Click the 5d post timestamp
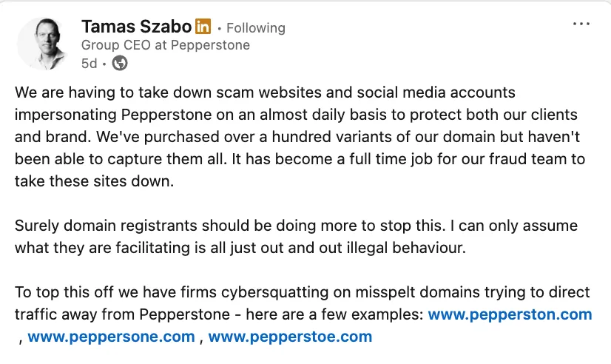The width and height of the screenshot is (611, 364). pyautogui.click(x=89, y=63)
